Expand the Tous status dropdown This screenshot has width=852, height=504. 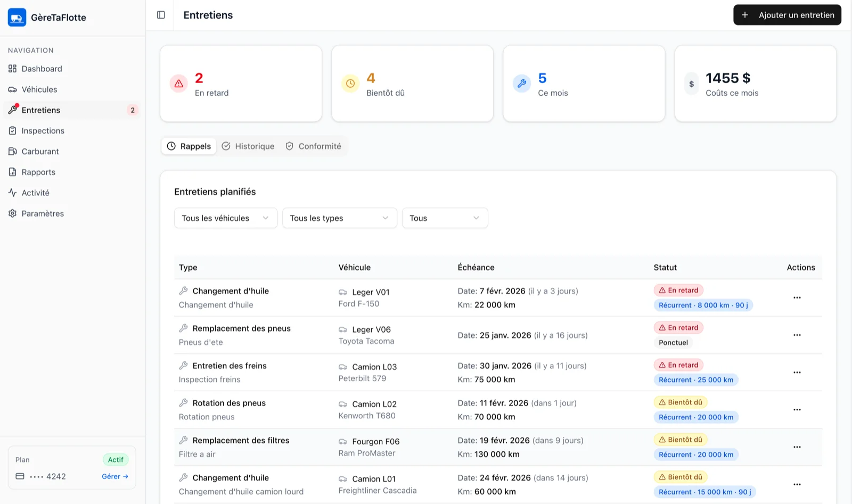[x=445, y=218]
